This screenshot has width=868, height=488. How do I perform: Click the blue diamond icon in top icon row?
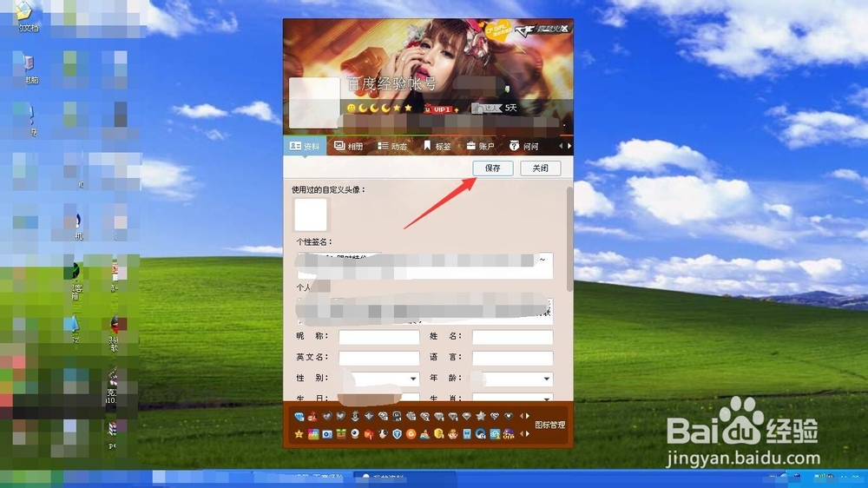(299, 417)
